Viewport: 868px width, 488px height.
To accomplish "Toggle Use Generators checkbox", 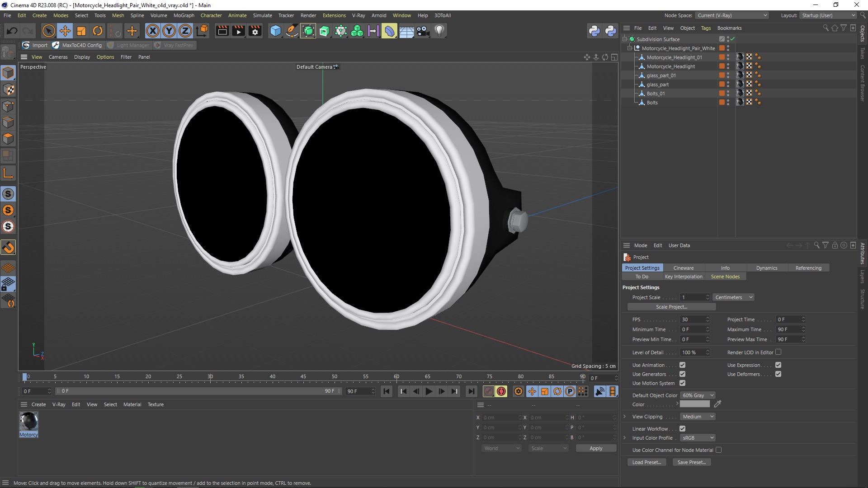I will (682, 374).
